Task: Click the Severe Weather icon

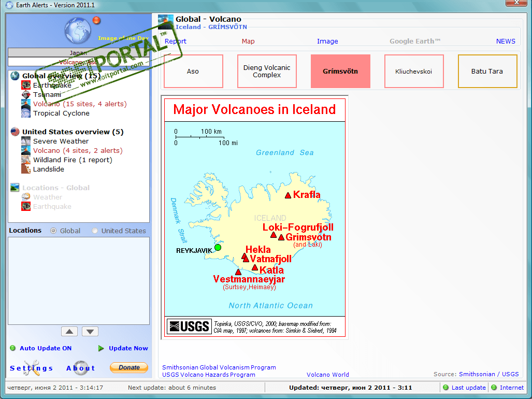Action: click(x=26, y=141)
